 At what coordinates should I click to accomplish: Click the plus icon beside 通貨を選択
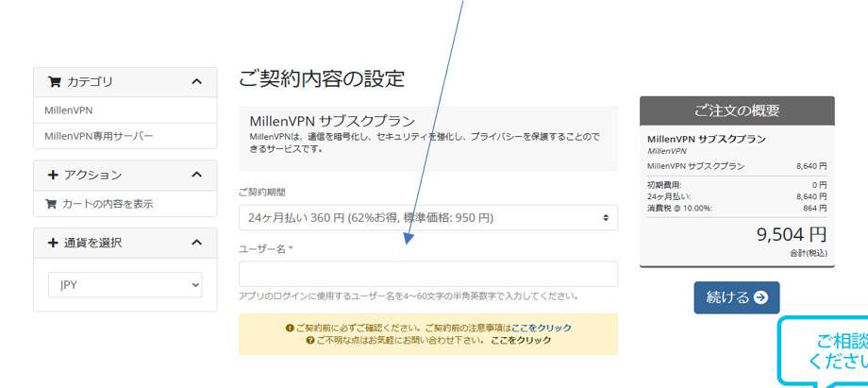(53, 243)
